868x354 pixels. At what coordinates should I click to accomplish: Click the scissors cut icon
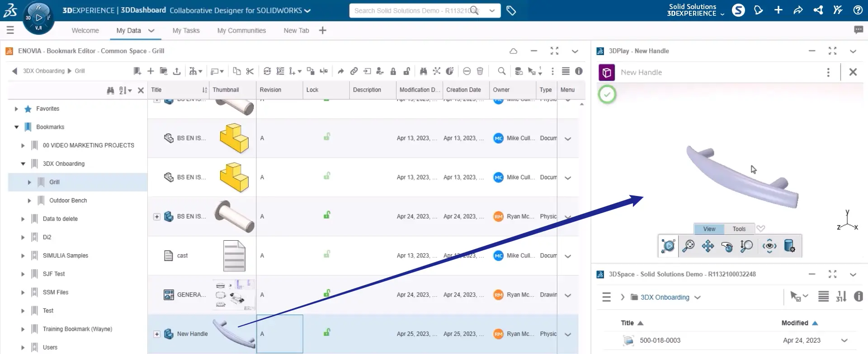point(250,71)
